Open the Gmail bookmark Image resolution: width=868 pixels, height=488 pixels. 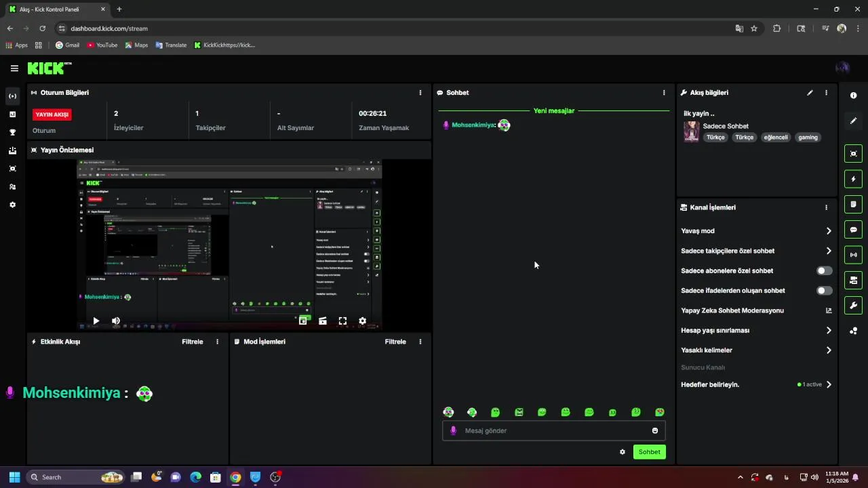click(67, 45)
